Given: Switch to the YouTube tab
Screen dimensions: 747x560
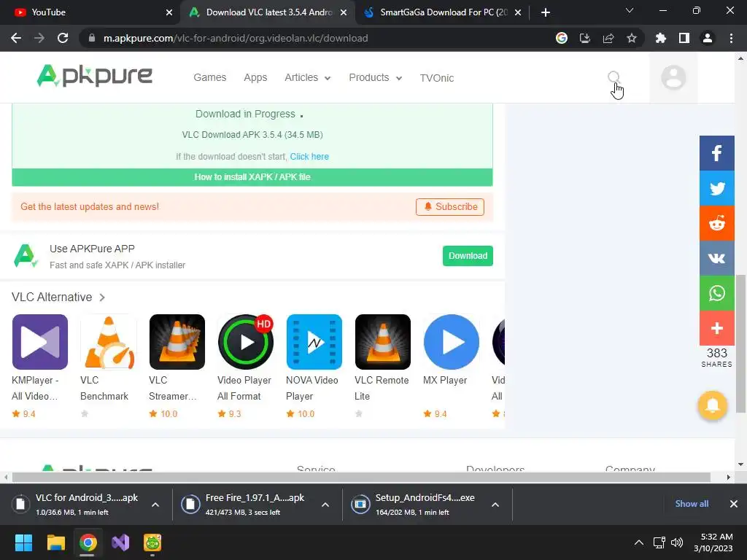Looking at the screenshot, I should pyautogui.click(x=90, y=12).
